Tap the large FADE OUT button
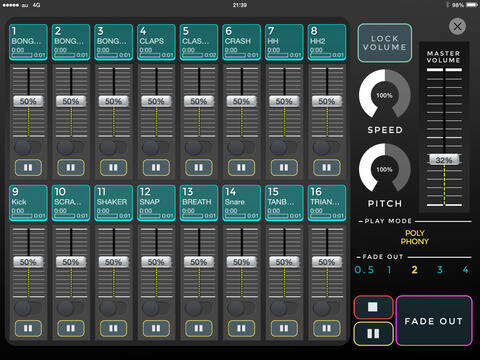Image resolution: width=480 pixels, height=360 pixels. pos(434,321)
